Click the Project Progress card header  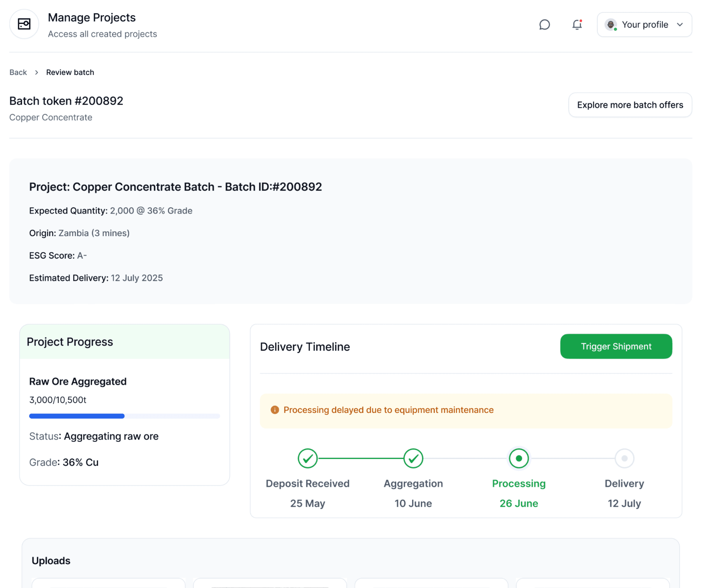pyautogui.click(x=124, y=342)
